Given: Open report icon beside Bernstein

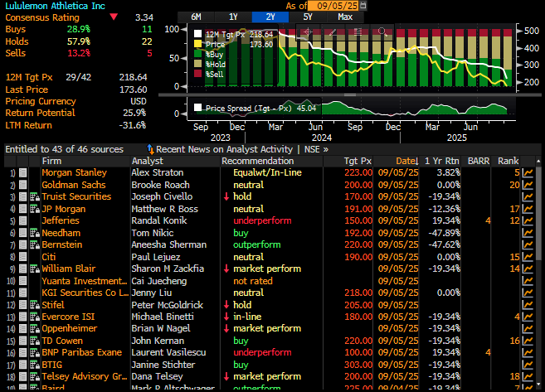Looking at the screenshot, I should [x=34, y=244].
